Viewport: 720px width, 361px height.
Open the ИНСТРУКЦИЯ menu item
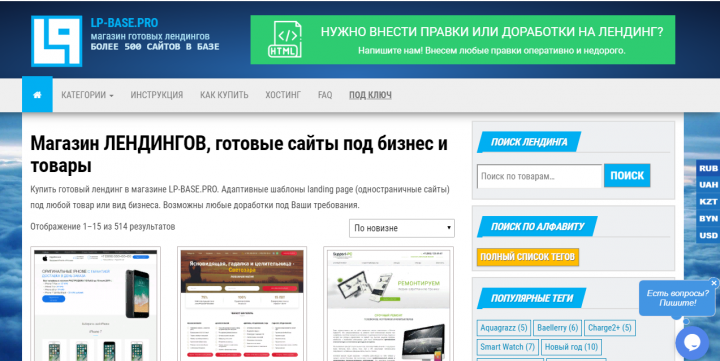[x=157, y=95]
